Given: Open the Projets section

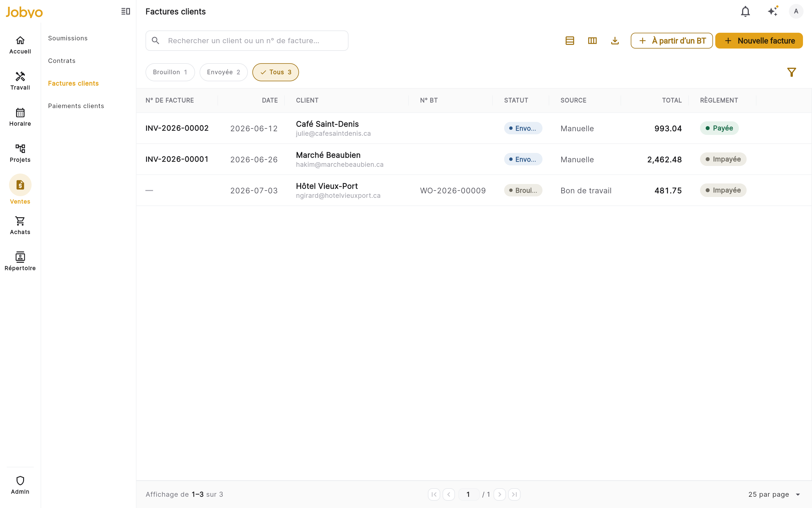Looking at the screenshot, I should point(20,153).
